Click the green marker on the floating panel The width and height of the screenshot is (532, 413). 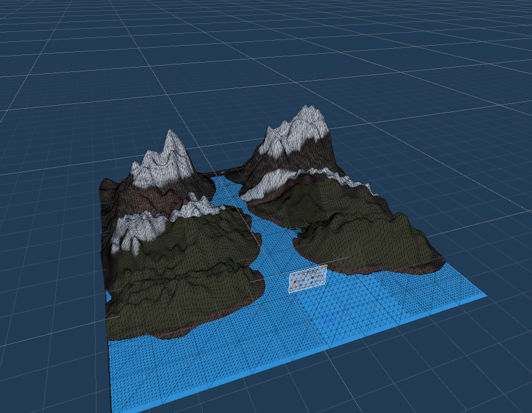click(312, 277)
